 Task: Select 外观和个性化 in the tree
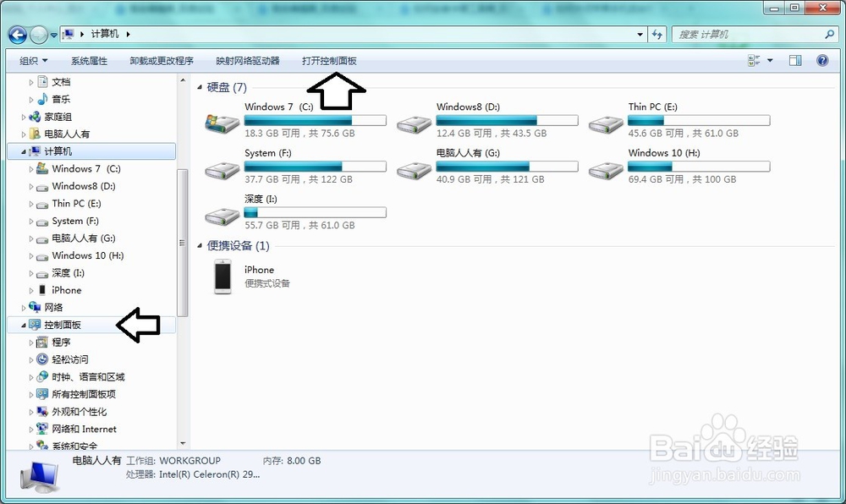pyautogui.click(x=80, y=412)
